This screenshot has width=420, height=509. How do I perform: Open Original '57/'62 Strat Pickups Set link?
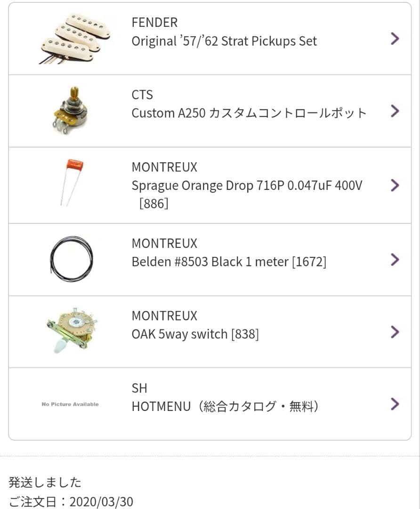[x=224, y=41]
